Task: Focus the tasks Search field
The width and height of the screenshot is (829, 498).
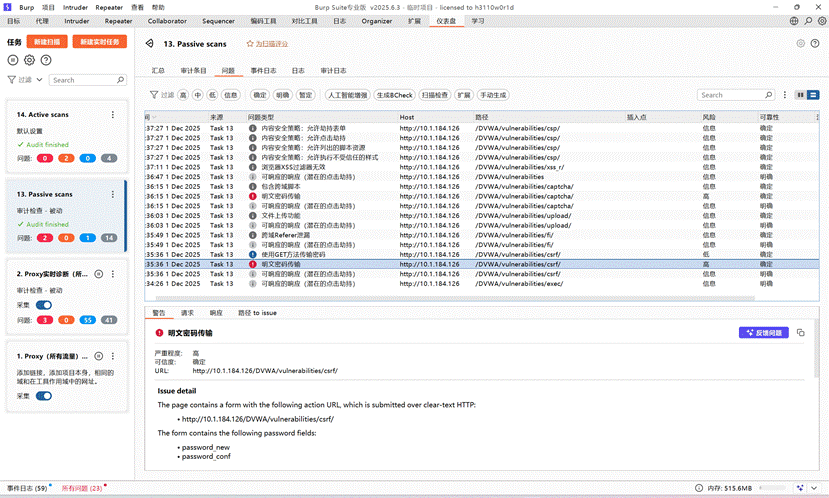Action: click(88, 80)
